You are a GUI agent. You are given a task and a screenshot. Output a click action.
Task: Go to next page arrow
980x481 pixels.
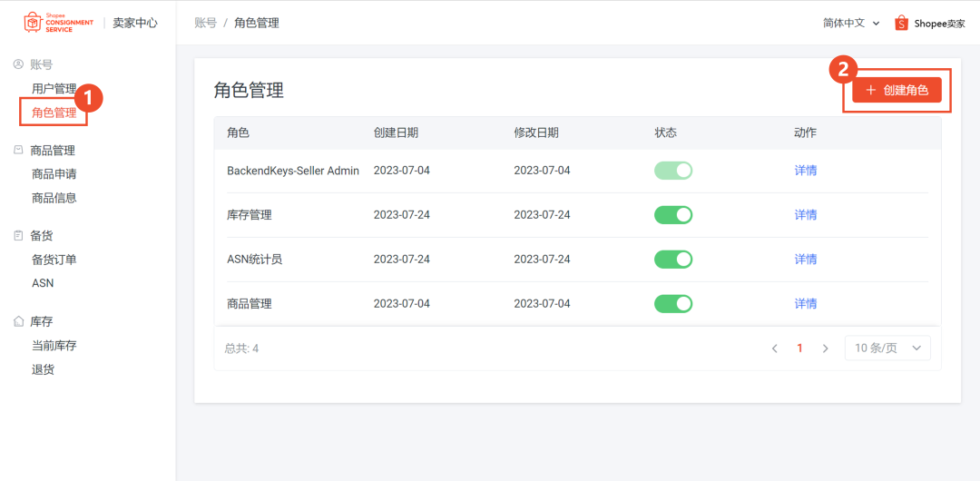point(825,348)
